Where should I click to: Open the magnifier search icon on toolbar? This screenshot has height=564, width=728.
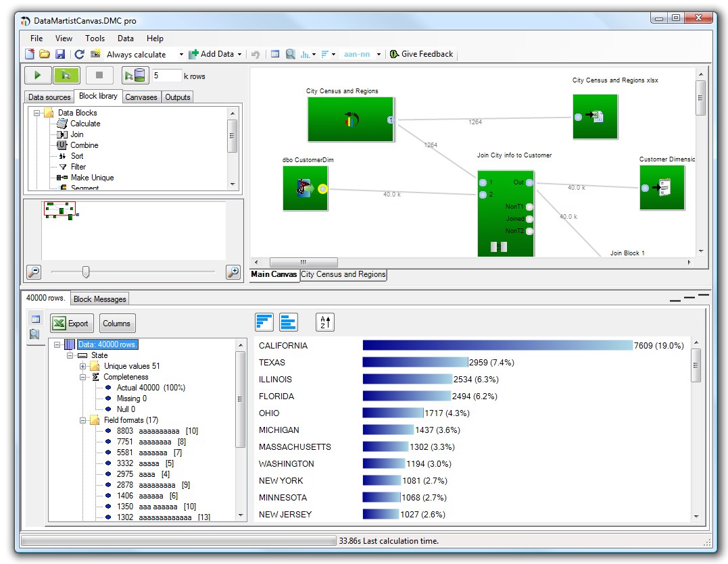(x=290, y=54)
